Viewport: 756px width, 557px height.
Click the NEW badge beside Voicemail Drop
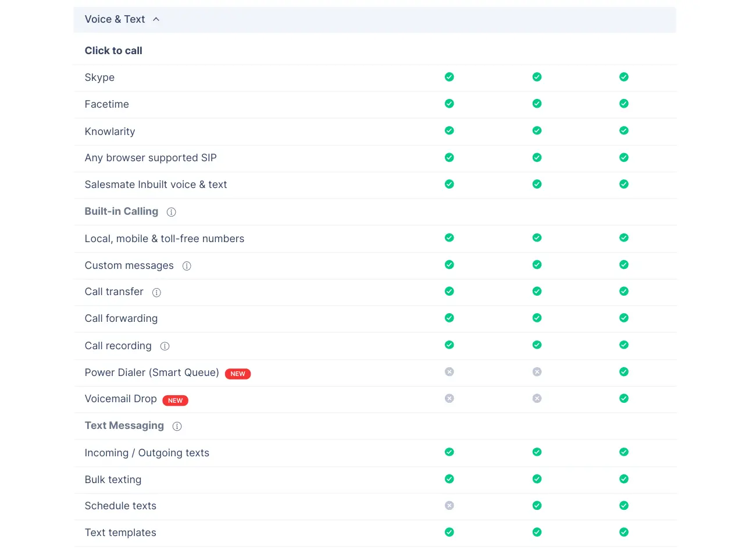point(175,400)
